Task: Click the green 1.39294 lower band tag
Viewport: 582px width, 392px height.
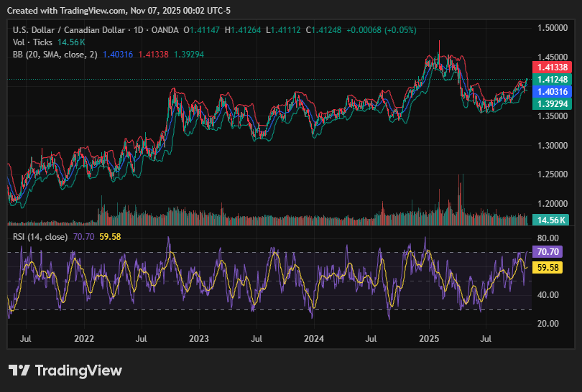Action: tap(554, 104)
